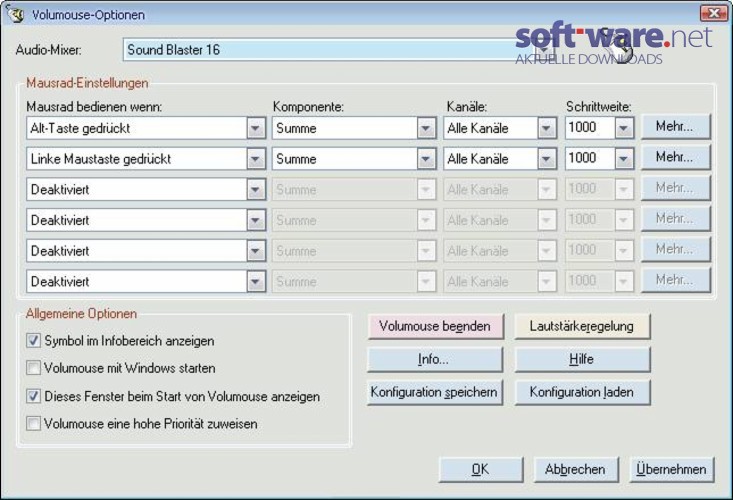The width and height of the screenshot is (733, 500).
Task: Enable 'Volumouse mit Windows starten' checkbox
Action: point(34,368)
